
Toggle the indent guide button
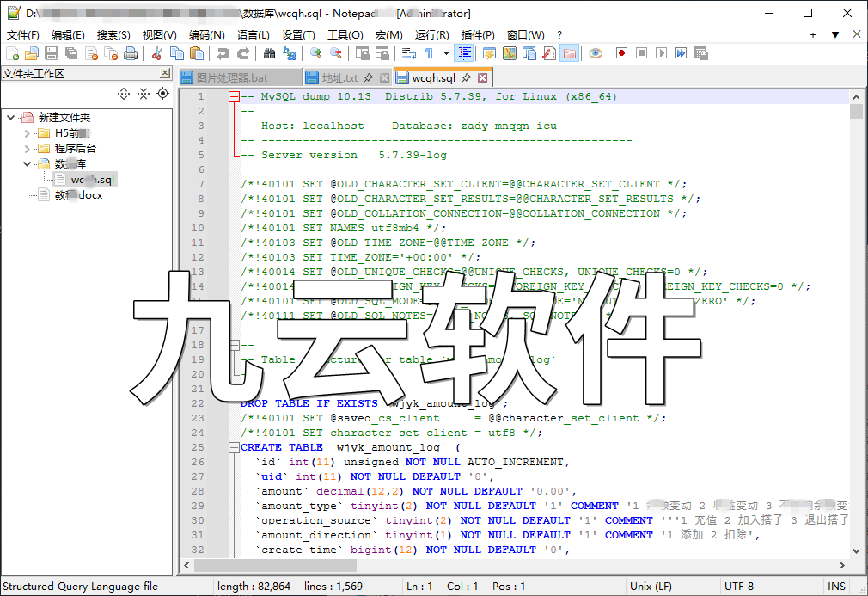point(464,53)
